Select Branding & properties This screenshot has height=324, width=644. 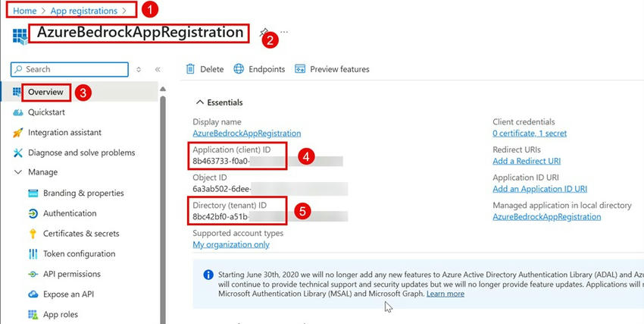pos(83,193)
